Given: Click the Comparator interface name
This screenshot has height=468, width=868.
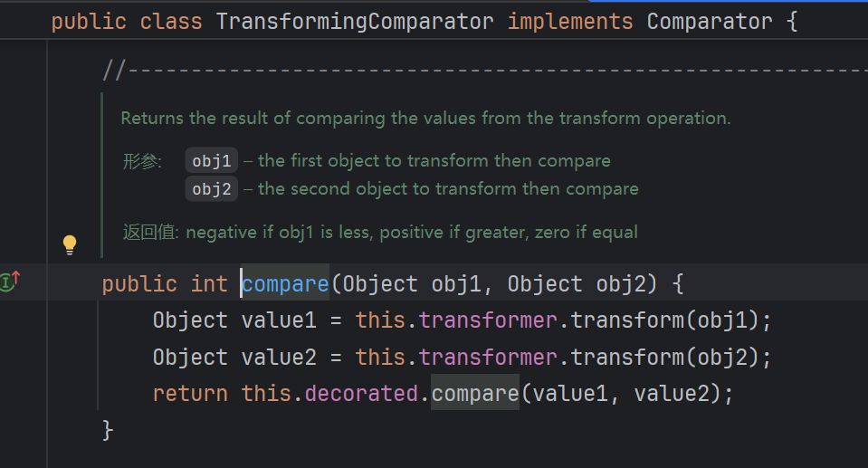Looking at the screenshot, I should point(710,21).
